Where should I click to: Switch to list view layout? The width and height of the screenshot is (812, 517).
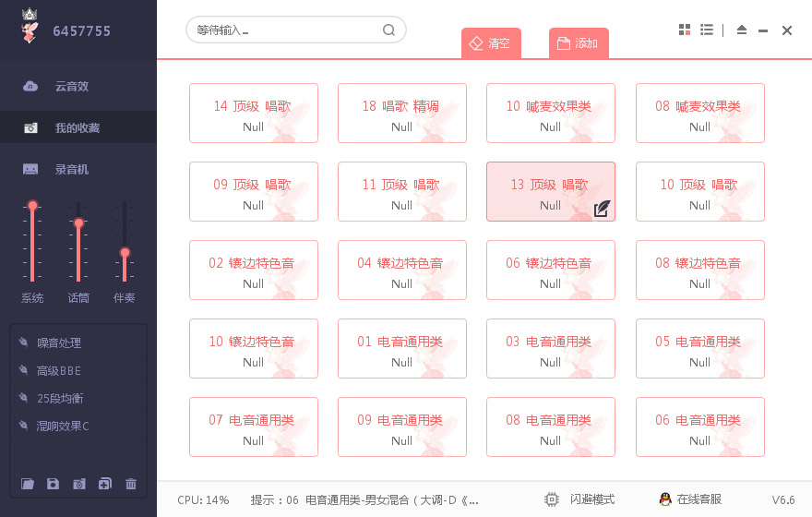click(x=707, y=30)
